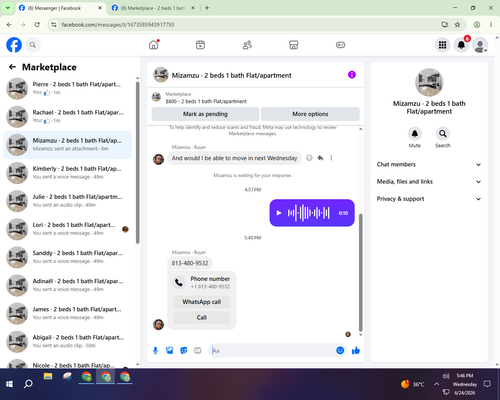The image size is (500, 400).
Task: Expand Media, files and links section
Action: pos(429,182)
